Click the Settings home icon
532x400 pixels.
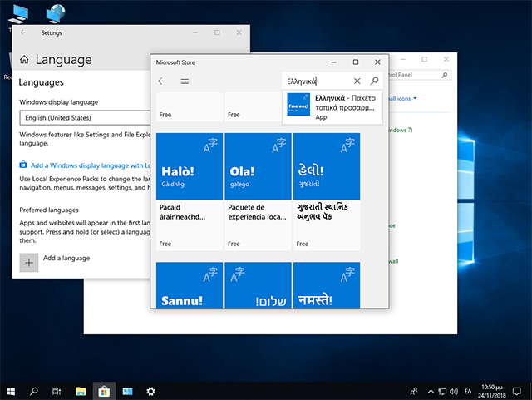pos(24,60)
